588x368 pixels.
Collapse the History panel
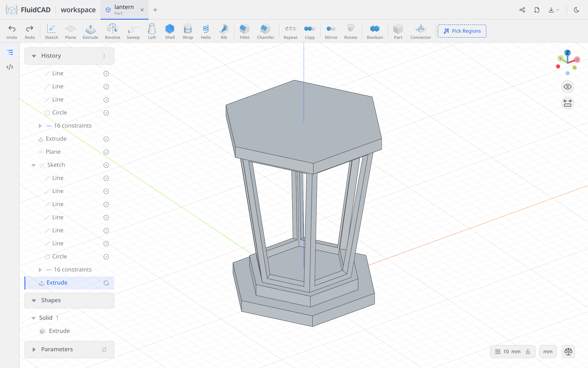34,56
